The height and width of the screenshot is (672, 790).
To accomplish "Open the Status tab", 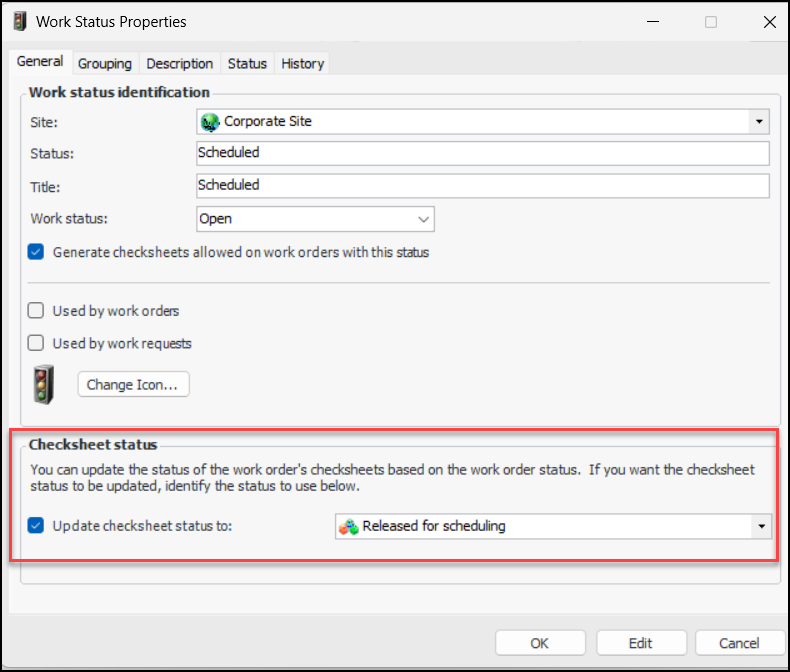I will (247, 64).
